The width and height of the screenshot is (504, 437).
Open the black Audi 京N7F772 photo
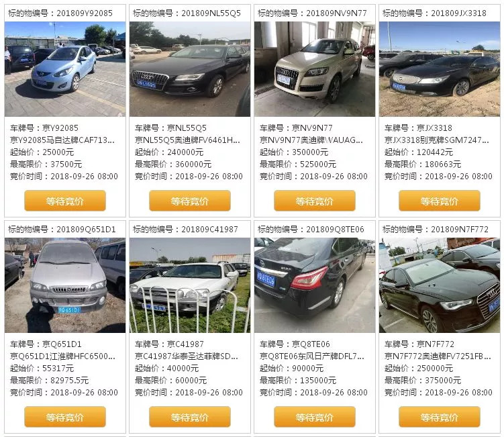tap(440, 285)
